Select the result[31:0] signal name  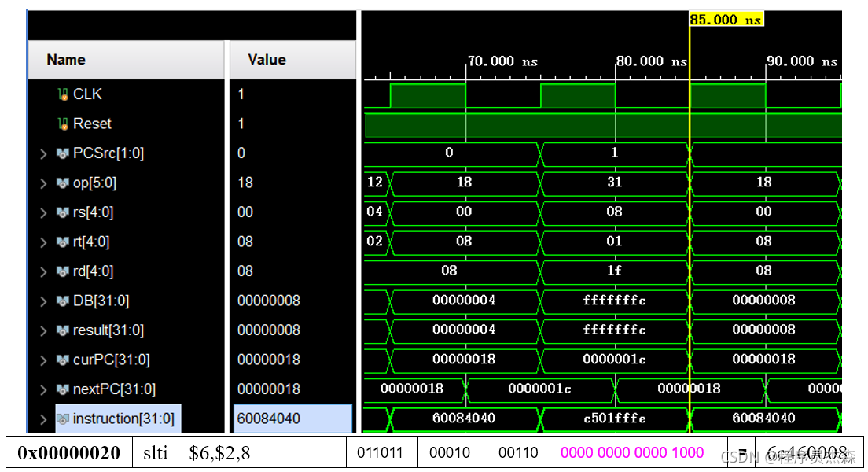click(108, 330)
